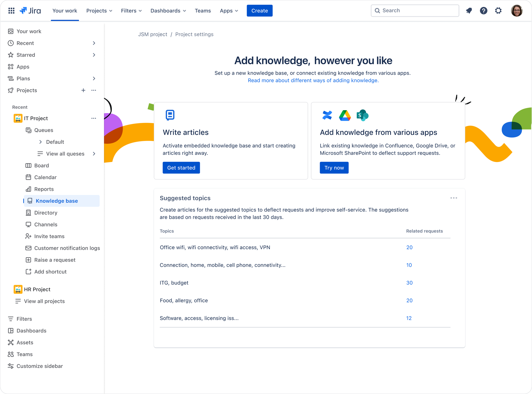Expand the Default queue chevron
Viewport: 532px width, 394px height.
click(40, 142)
